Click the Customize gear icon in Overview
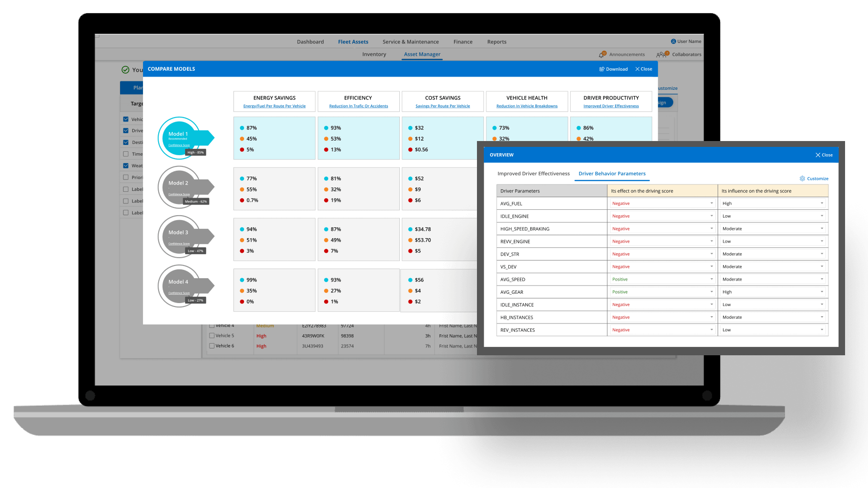 [802, 179]
